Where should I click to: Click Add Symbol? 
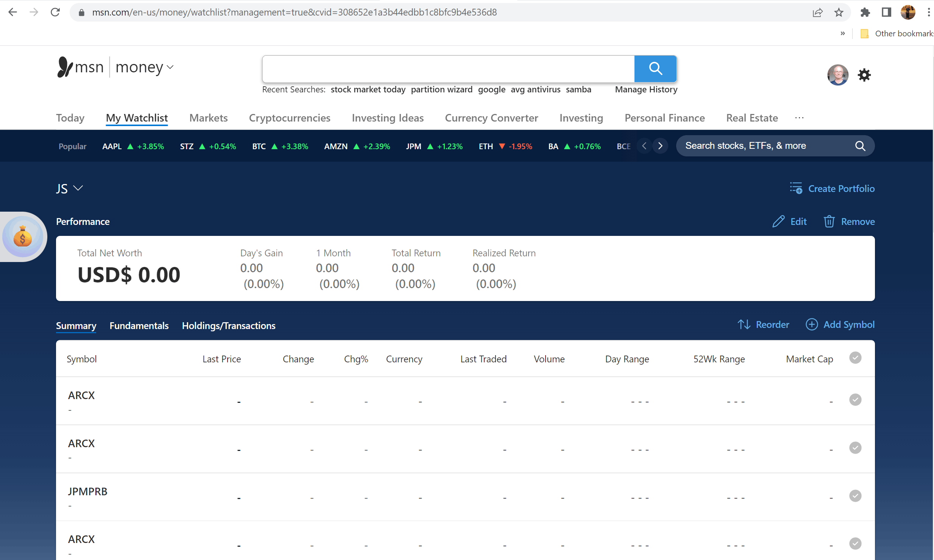tap(840, 324)
